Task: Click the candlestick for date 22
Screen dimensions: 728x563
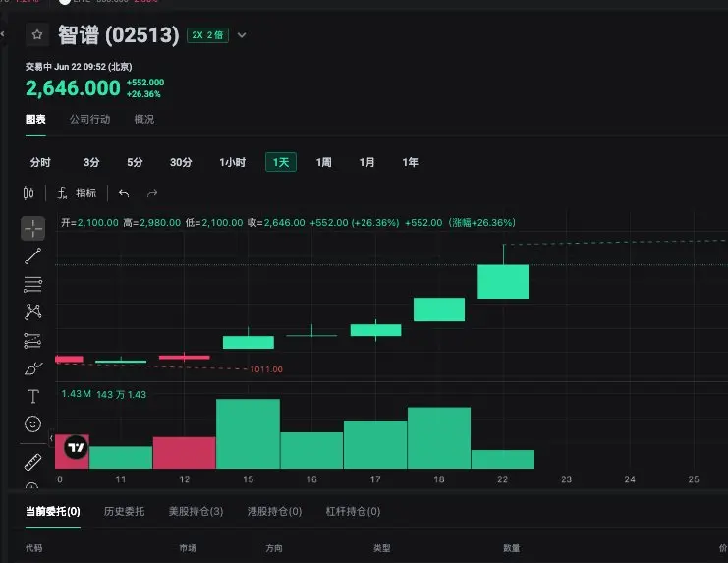Action: pyautogui.click(x=503, y=281)
